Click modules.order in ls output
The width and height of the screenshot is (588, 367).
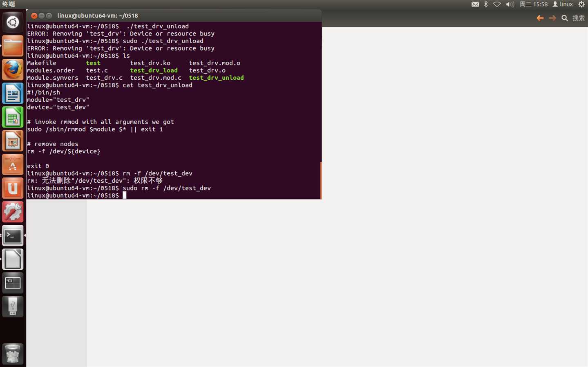click(51, 70)
